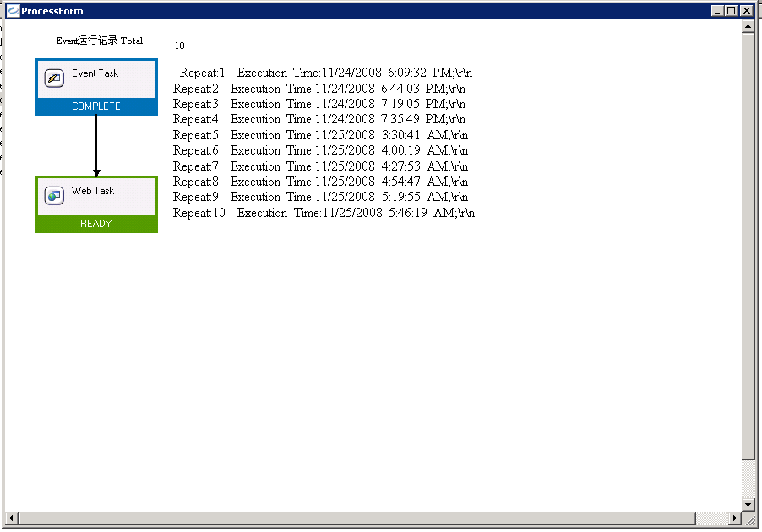Click the Repeat:7 entry at 4:27:53 AM
Viewport: 762px width, 532px height.
click(x=321, y=166)
